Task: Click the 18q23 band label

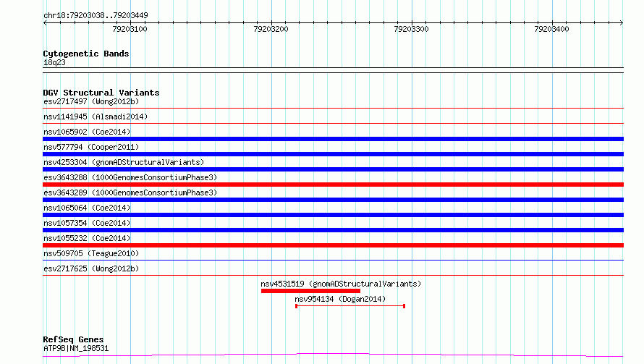Action: click(x=54, y=62)
